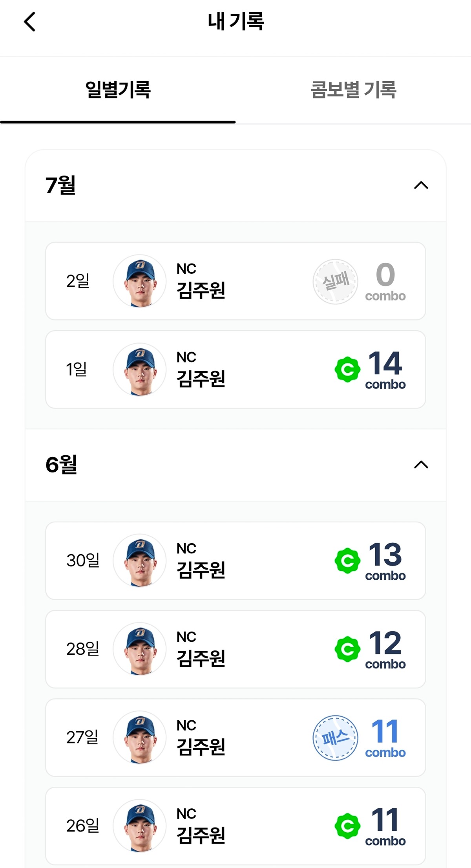Screen dimensions: 471x868
Task: Click the green combo badge on 1일 record
Action: point(347,370)
